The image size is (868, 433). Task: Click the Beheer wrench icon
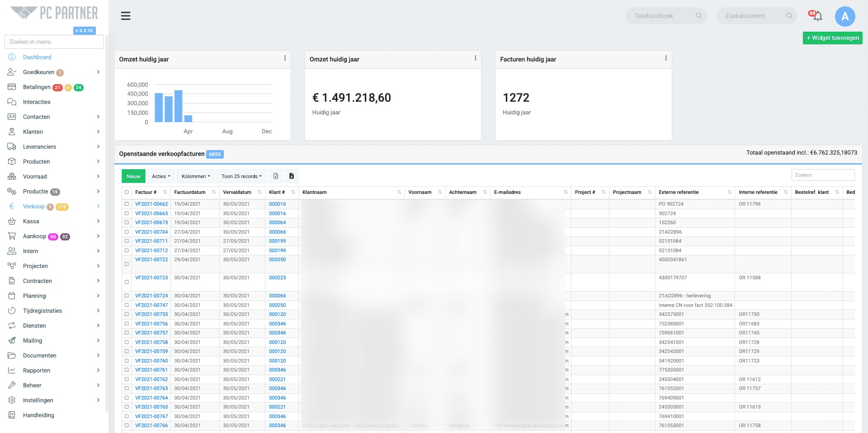click(x=12, y=385)
